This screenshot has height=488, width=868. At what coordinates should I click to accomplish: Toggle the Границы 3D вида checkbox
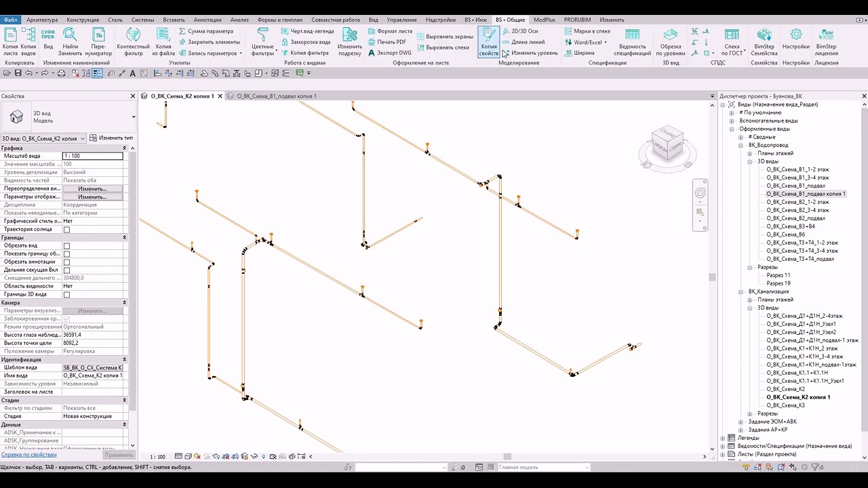(x=66, y=295)
